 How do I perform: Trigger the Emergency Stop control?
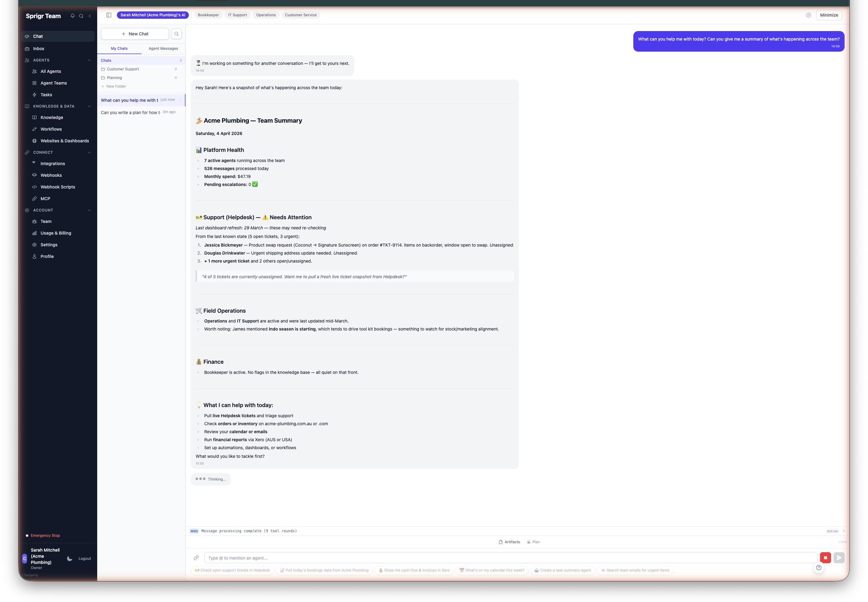[x=45, y=535]
